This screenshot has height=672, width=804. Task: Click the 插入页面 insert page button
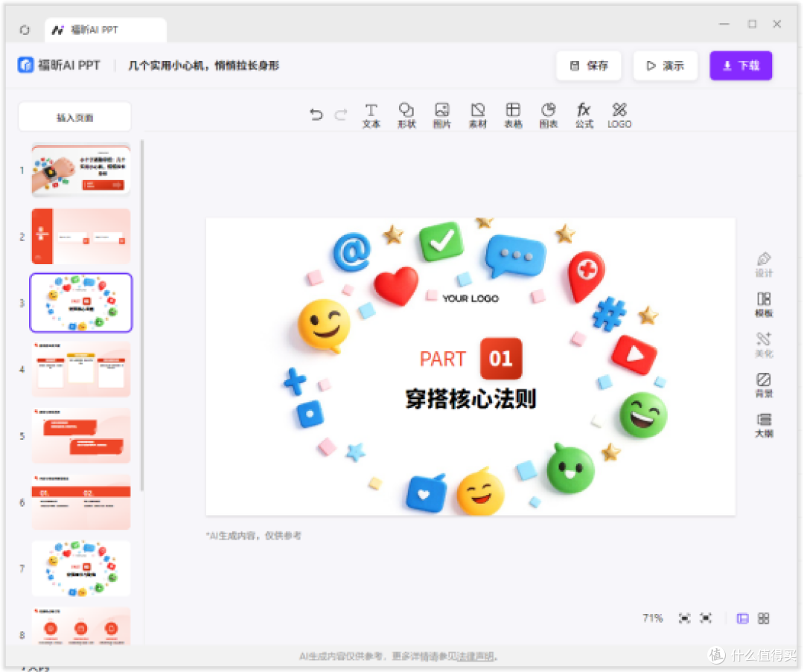click(75, 118)
